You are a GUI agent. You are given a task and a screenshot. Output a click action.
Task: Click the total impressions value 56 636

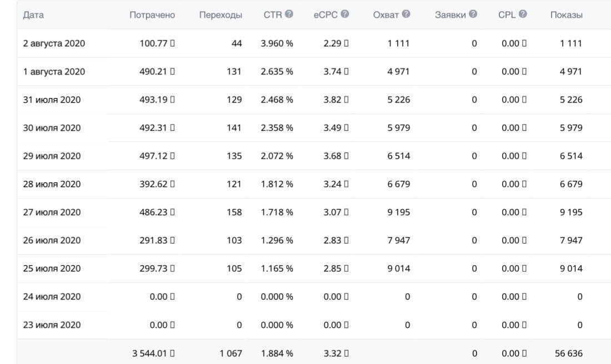coord(569,353)
